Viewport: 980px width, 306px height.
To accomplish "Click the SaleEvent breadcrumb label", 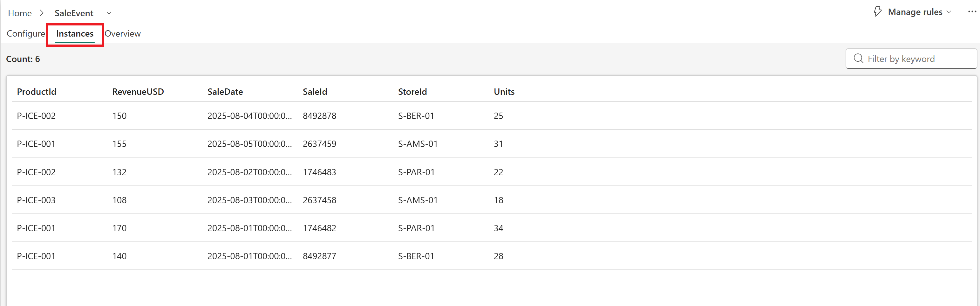I will [74, 13].
